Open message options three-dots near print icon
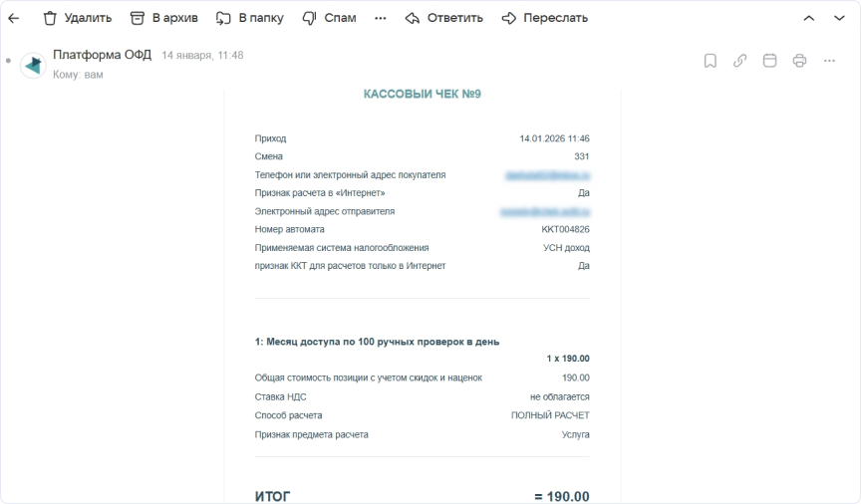861x504 pixels. pyautogui.click(x=829, y=61)
